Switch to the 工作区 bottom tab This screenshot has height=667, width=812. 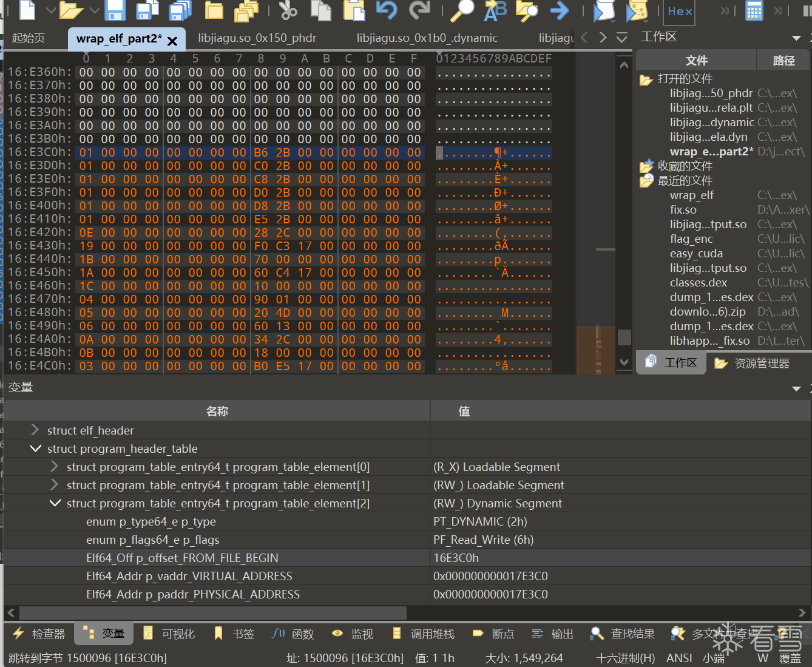point(671,362)
